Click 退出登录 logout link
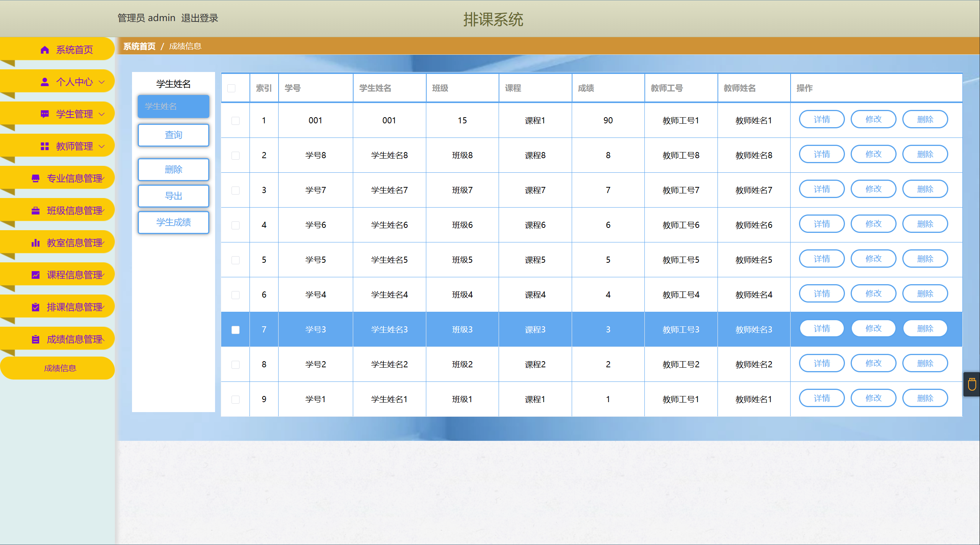 199,18
